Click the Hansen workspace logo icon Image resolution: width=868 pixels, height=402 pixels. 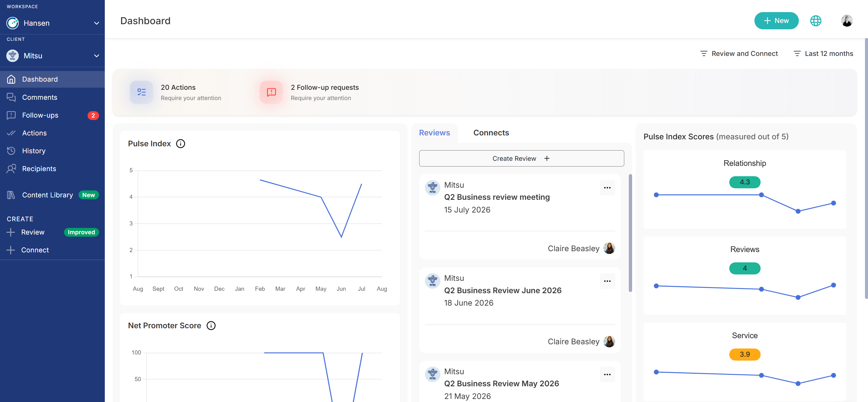[12, 23]
